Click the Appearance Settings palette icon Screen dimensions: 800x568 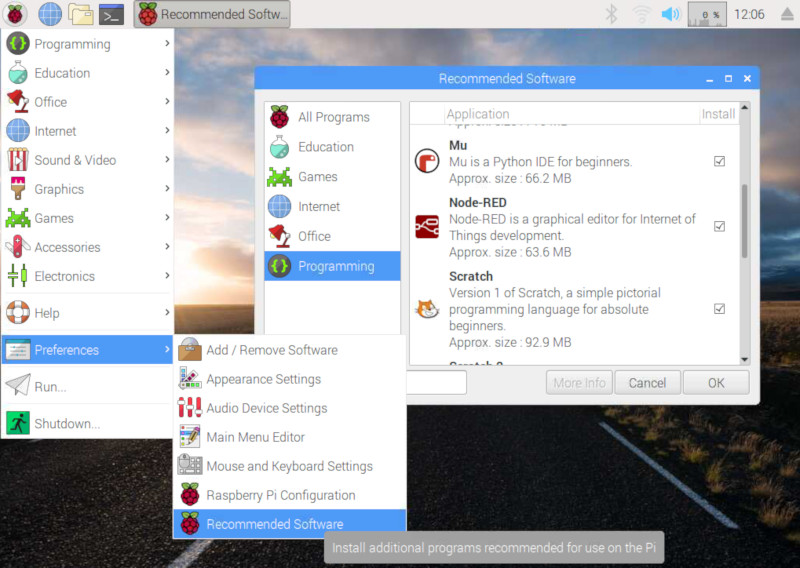coord(190,379)
